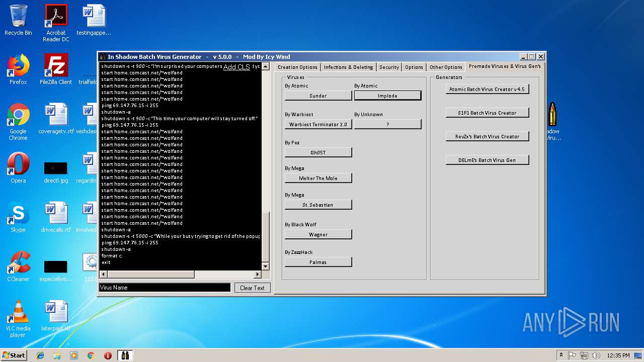The height and width of the screenshot is (362, 644).
Task: Open coveragetv.rtf document icon
Action: pos(56,119)
